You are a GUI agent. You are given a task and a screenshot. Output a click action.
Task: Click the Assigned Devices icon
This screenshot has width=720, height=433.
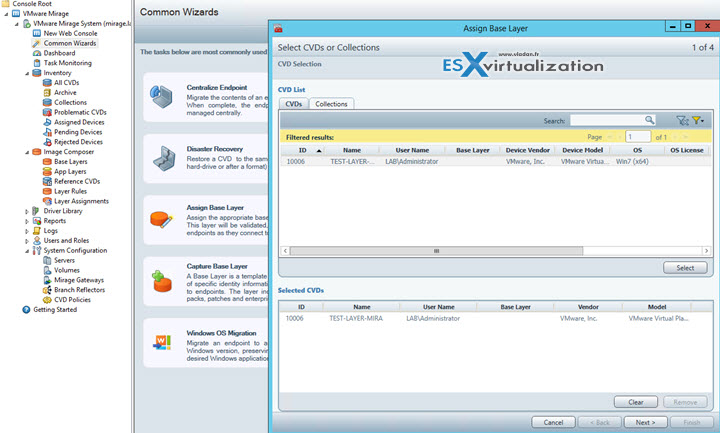click(47, 122)
